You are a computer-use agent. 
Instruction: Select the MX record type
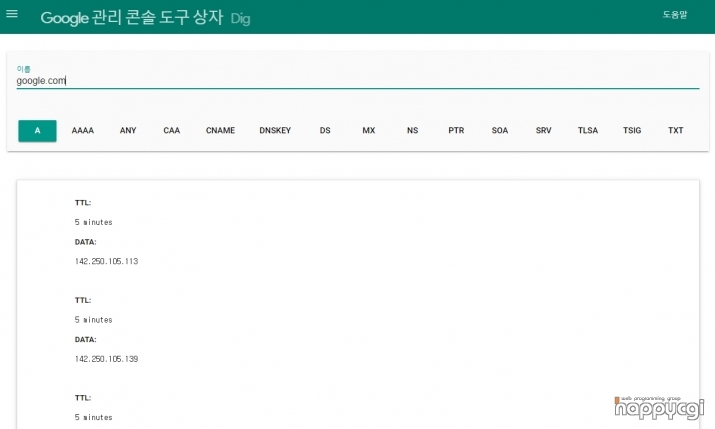tap(369, 131)
